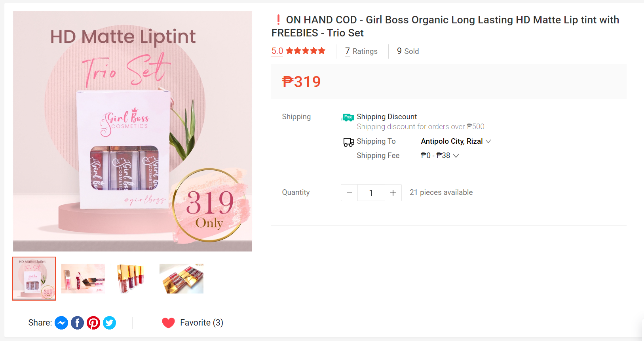Select fourth thumbnail of stacked gold boxes
The height and width of the screenshot is (341, 644).
point(181,278)
